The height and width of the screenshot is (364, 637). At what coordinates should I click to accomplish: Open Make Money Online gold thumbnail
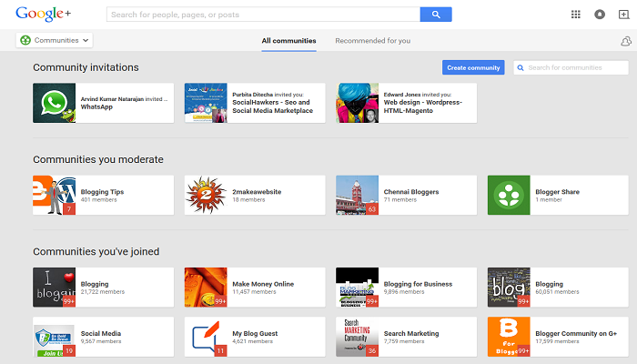[x=206, y=288]
